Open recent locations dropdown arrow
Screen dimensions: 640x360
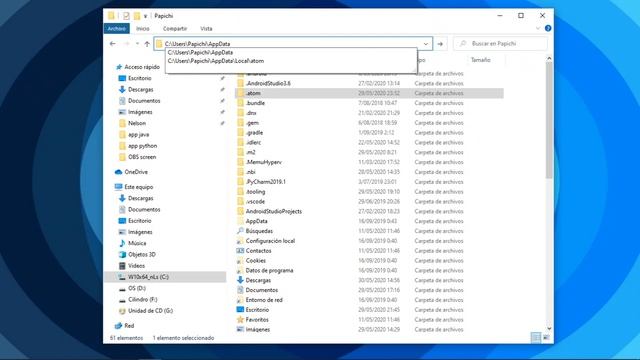pos(137,44)
